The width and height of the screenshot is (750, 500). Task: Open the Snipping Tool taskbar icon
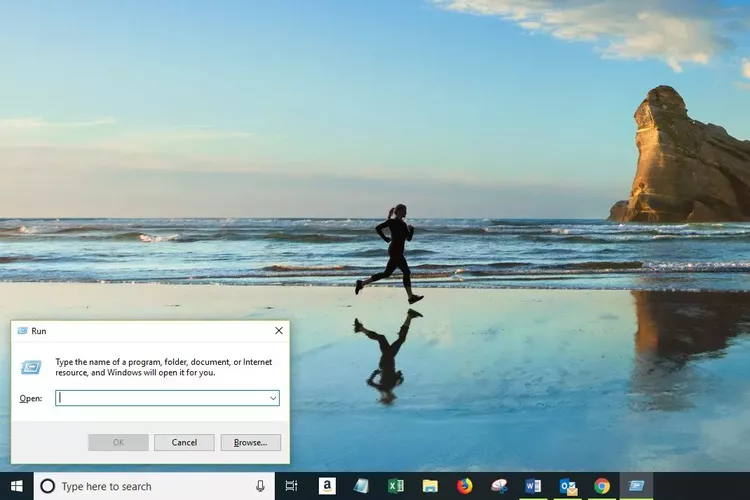[x=499, y=486]
